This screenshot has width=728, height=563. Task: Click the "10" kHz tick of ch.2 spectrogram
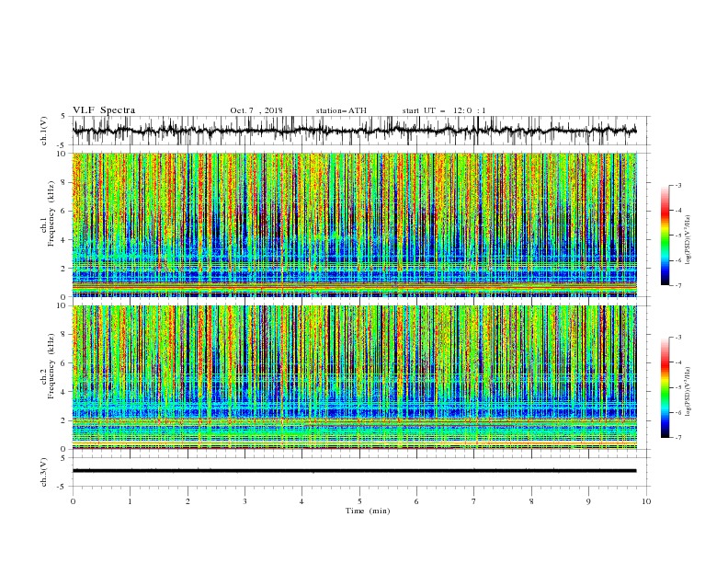click(63, 305)
